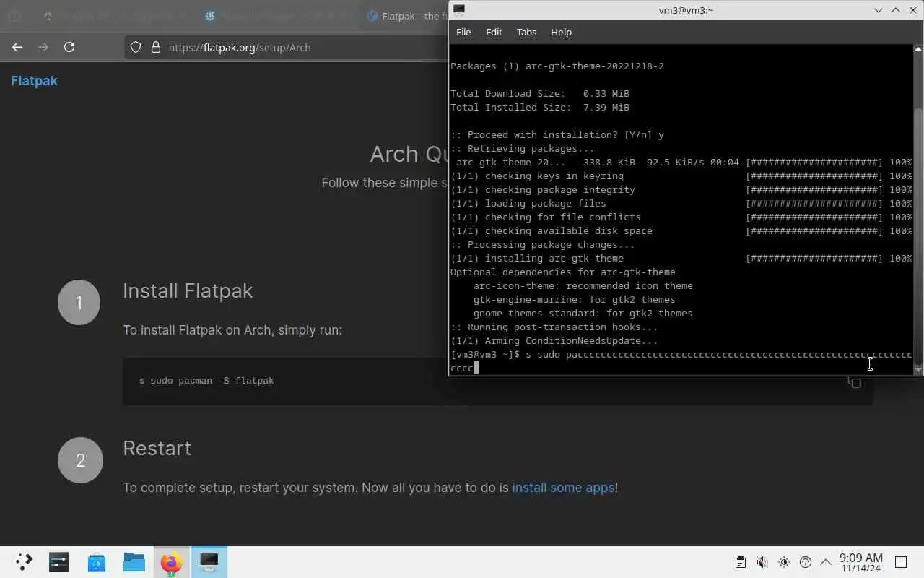Click 'checking package integrity' terminal line
Image resolution: width=924 pixels, height=578 pixels.
[x=543, y=190]
